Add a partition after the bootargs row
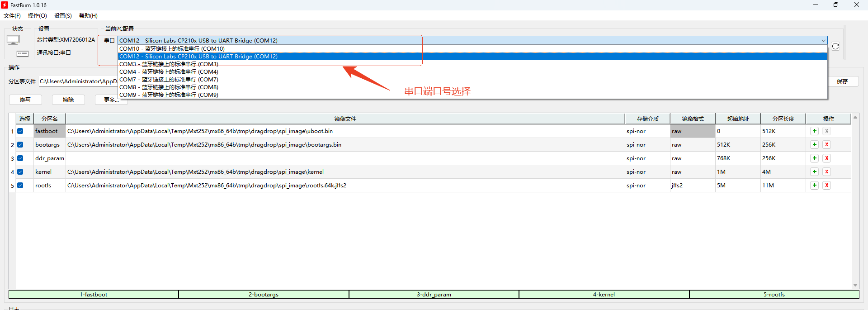 tap(814, 145)
